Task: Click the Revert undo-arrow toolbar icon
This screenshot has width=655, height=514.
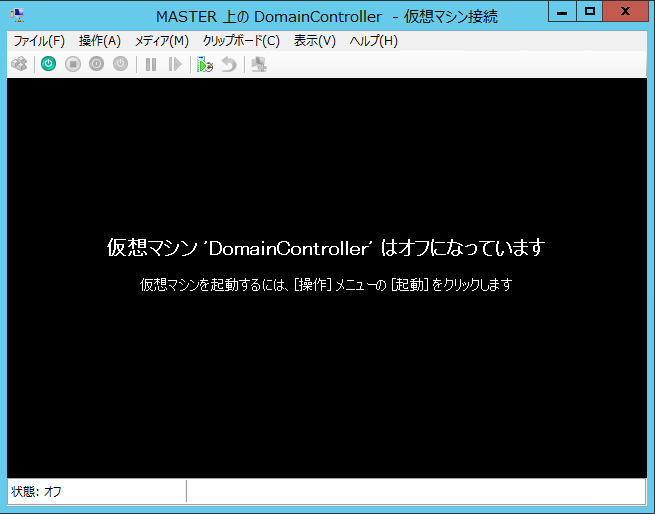Action: [229, 64]
